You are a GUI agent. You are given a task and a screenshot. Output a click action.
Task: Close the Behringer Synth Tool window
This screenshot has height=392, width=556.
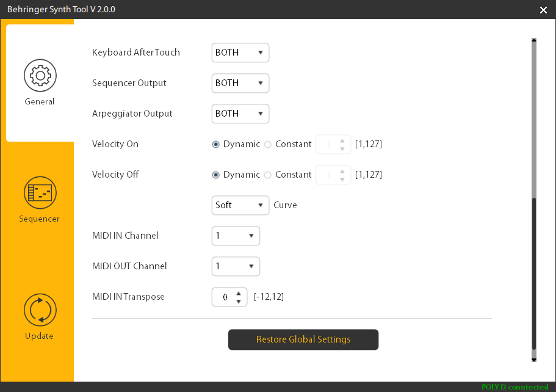pyautogui.click(x=543, y=10)
